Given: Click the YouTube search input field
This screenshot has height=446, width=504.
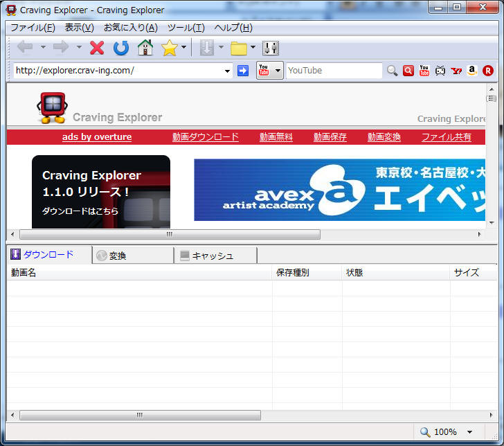Looking at the screenshot, I should point(333,71).
